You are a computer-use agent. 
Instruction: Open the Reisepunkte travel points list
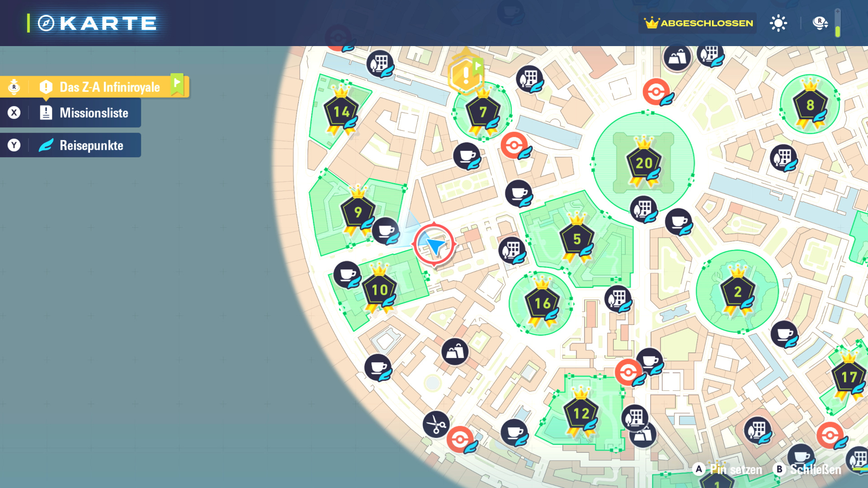tap(90, 145)
